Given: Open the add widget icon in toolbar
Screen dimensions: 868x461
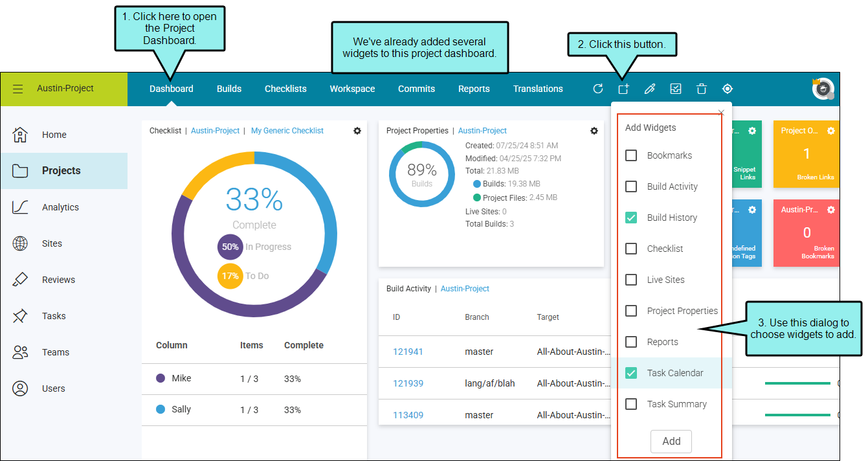Looking at the screenshot, I should coord(623,89).
